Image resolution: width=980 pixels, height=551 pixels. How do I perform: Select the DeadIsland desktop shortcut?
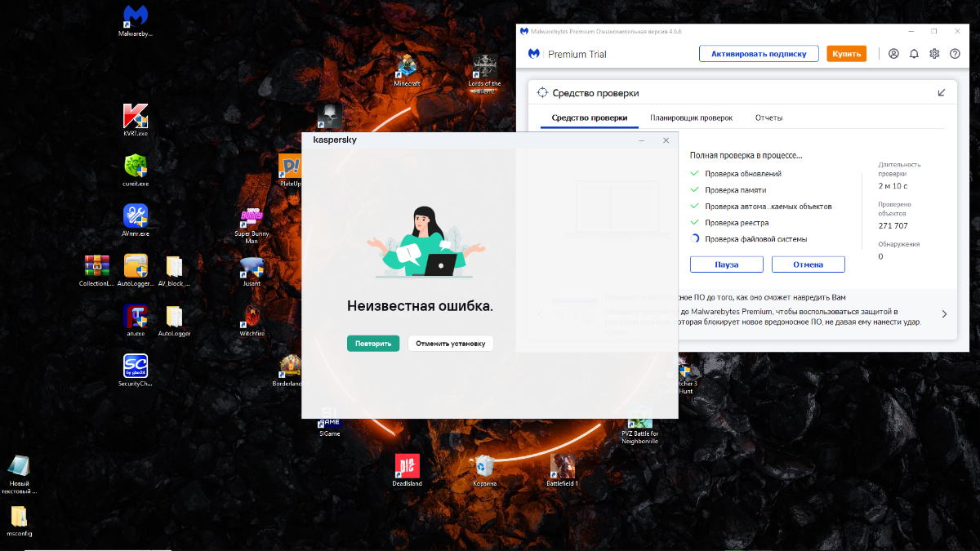(x=407, y=470)
